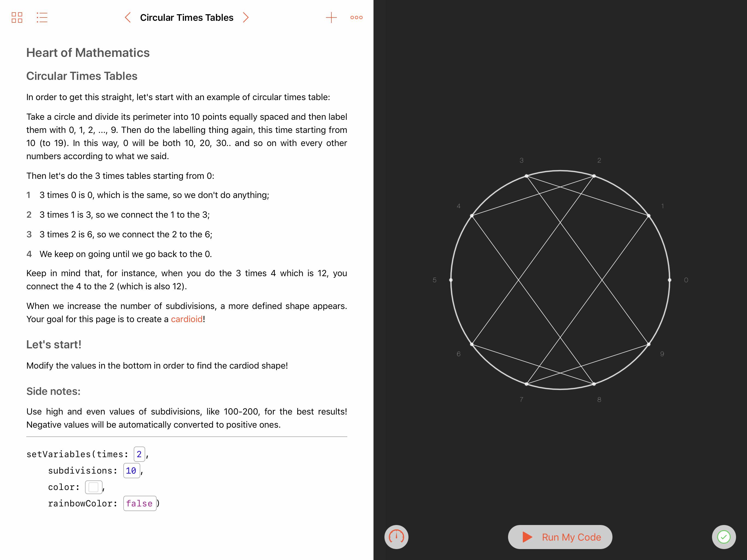747x560 pixels.
Task: Open the execution speed gauge
Action: 396,537
